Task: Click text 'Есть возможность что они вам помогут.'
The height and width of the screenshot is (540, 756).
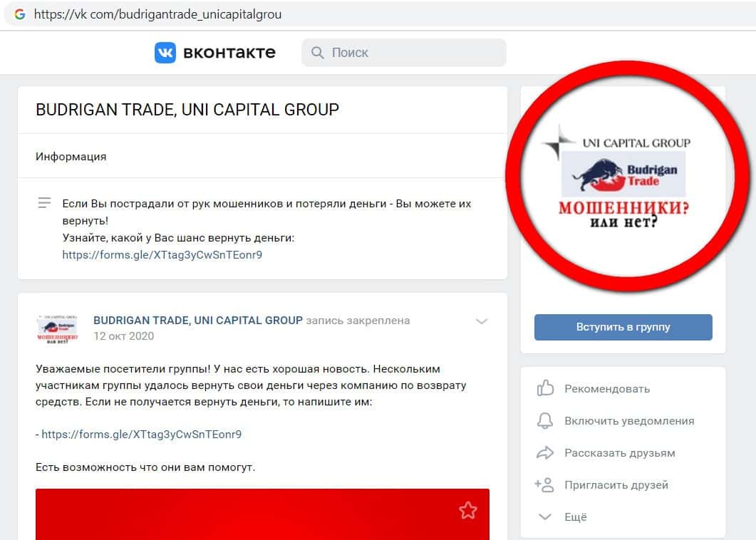Action: click(145, 467)
